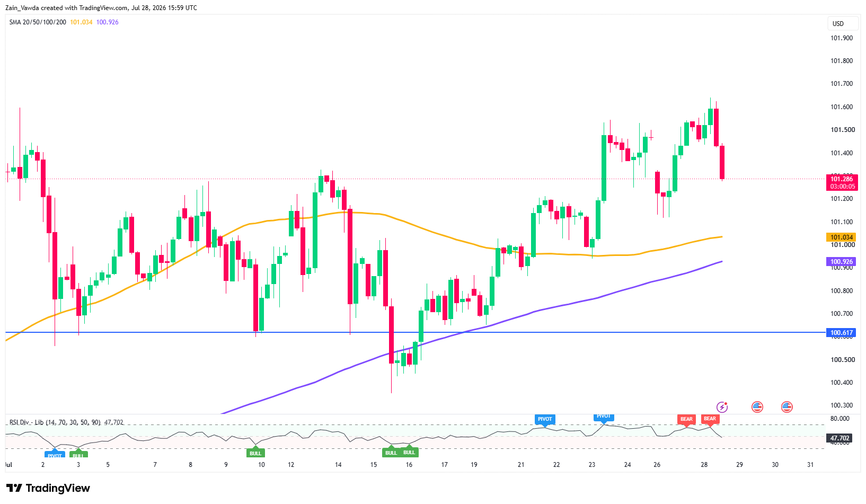Click date 5 on the time axis
This screenshot has height=504, width=866.
[108, 465]
